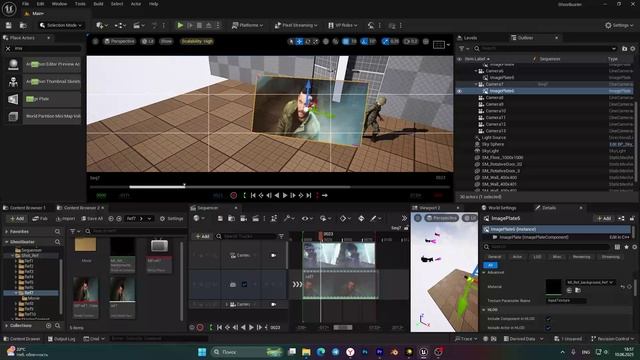Toggle Include Actor in HLOD checkbox
This screenshot has height=360, width=640.
pyautogui.click(x=548, y=328)
